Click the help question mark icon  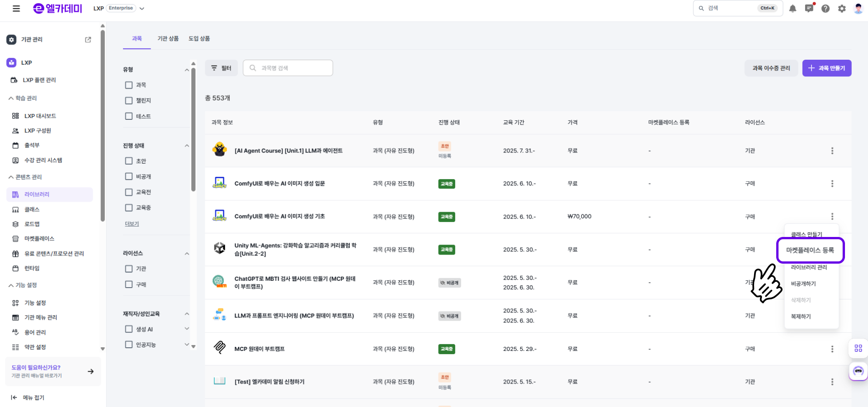(x=826, y=9)
